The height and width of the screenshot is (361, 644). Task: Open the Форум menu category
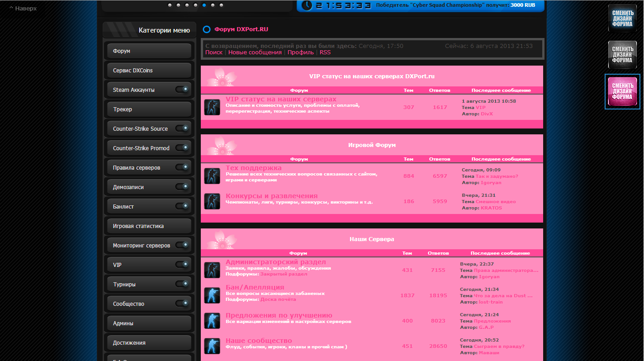point(149,51)
